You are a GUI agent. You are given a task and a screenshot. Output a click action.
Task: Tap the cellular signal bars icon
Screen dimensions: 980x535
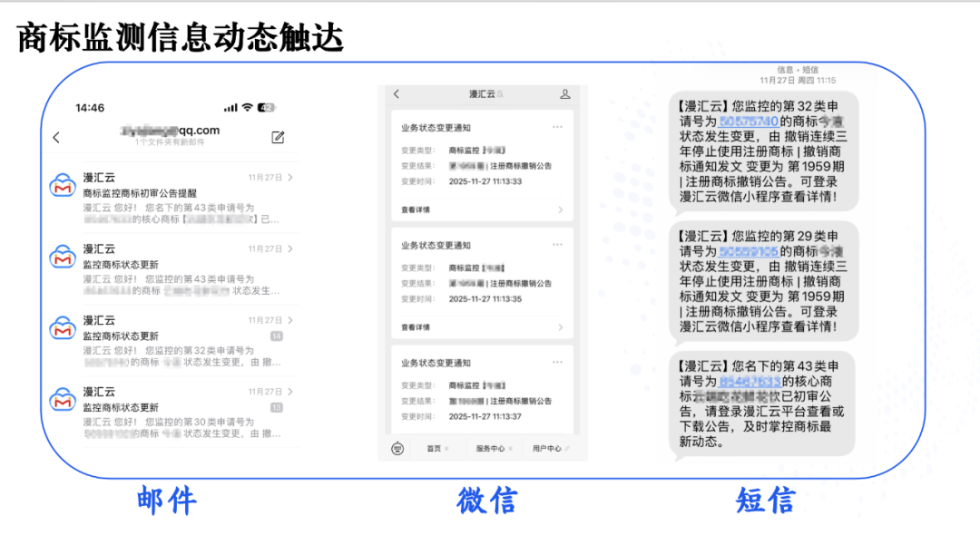tap(230, 107)
